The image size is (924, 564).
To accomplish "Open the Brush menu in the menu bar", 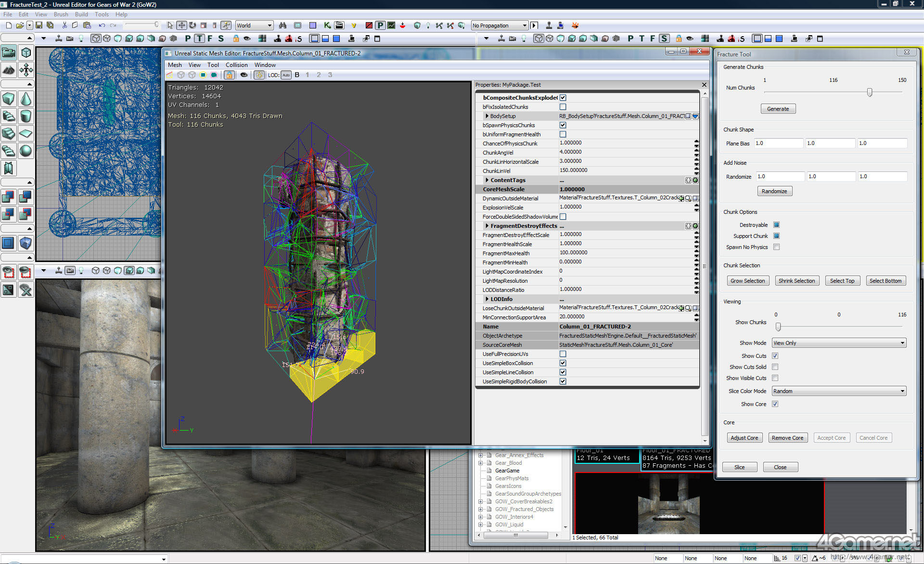I will [61, 14].
